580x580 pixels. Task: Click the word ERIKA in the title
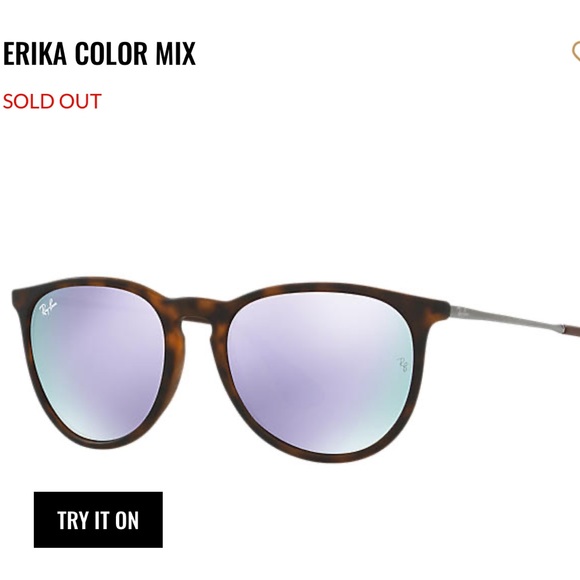point(34,53)
